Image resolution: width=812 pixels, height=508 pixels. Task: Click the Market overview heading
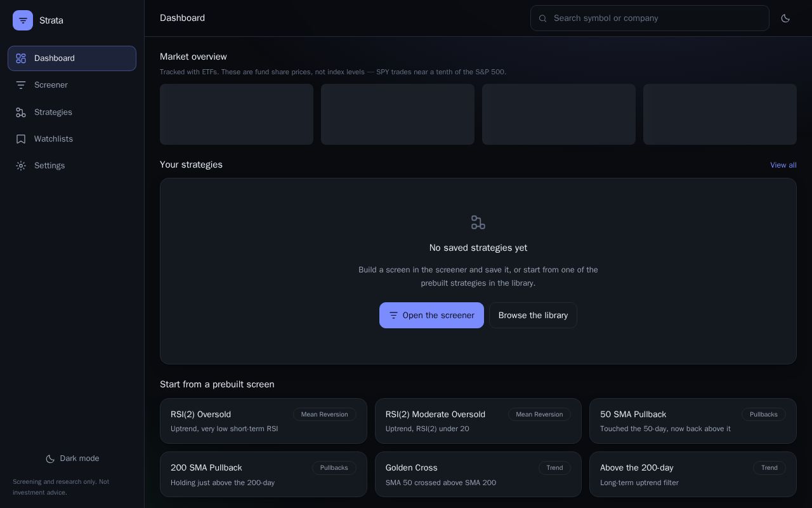point(193,57)
